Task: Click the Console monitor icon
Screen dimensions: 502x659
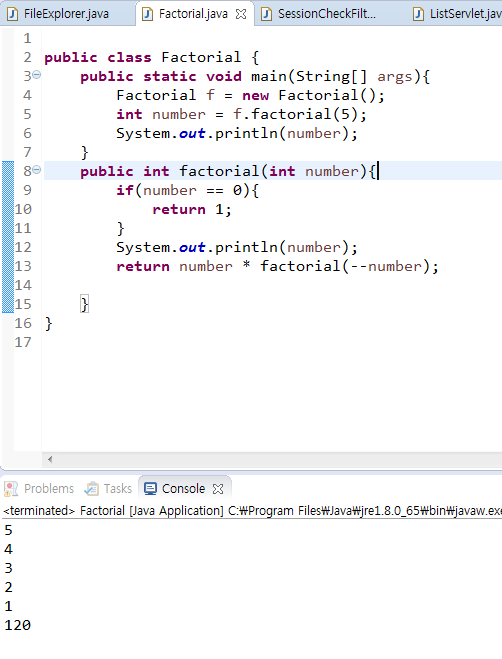Action: click(150, 489)
